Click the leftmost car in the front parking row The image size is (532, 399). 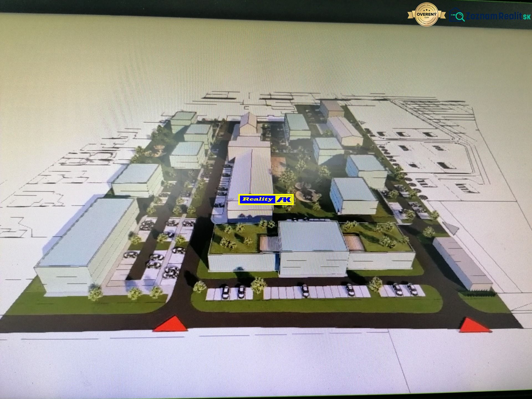click(225, 292)
